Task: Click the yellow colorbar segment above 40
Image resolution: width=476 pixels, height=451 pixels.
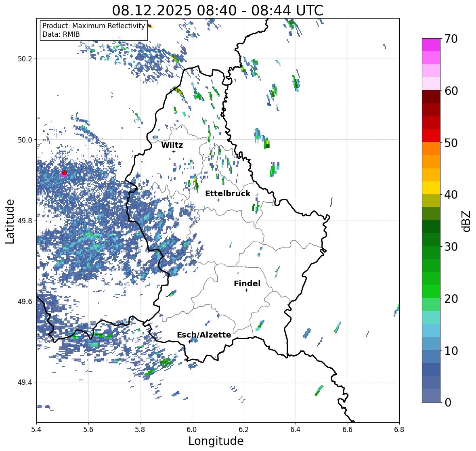Action: [x=431, y=188]
